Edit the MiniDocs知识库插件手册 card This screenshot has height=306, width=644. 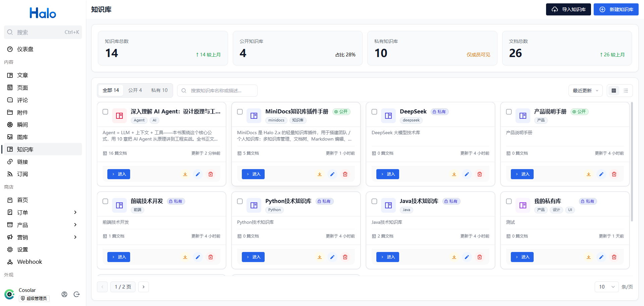click(332, 174)
